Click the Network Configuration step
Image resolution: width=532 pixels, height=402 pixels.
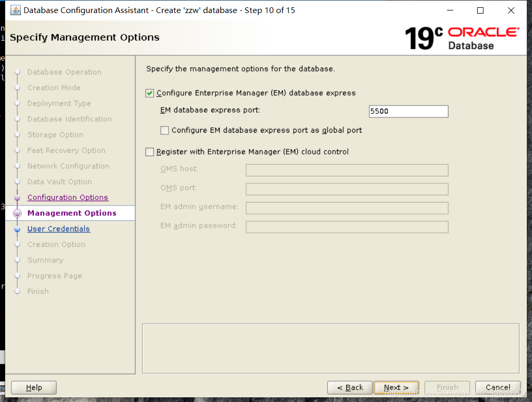pos(68,166)
